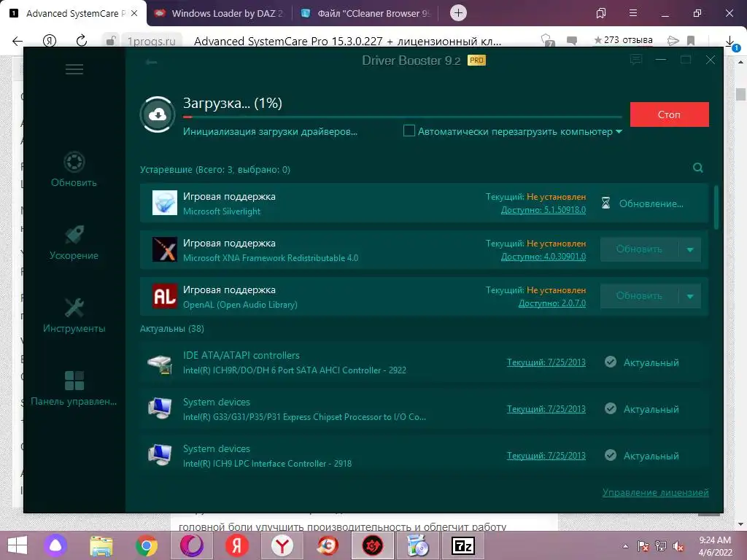Click the PRO badge next to Driver Booster
This screenshot has width=747, height=560.
(476, 61)
